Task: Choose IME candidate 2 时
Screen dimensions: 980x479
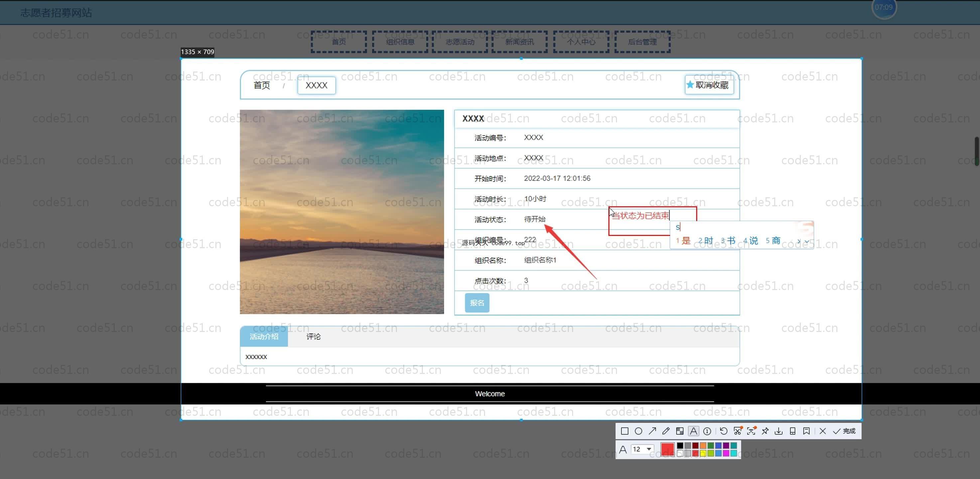Action: pyautogui.click(x=706, y=240)
